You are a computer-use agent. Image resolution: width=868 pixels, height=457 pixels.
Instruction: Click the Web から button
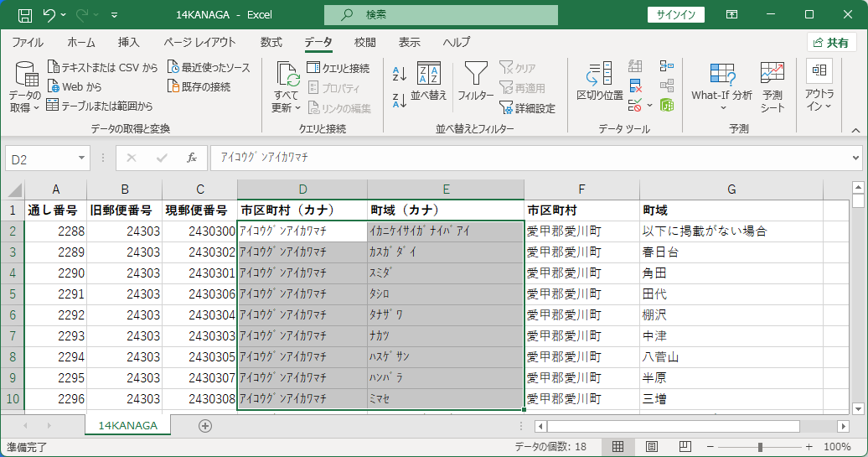click(x=75, y=86)
